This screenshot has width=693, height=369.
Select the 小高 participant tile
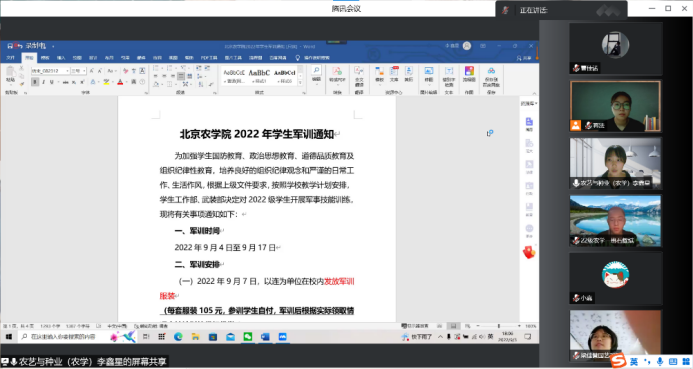click(616, 278)
